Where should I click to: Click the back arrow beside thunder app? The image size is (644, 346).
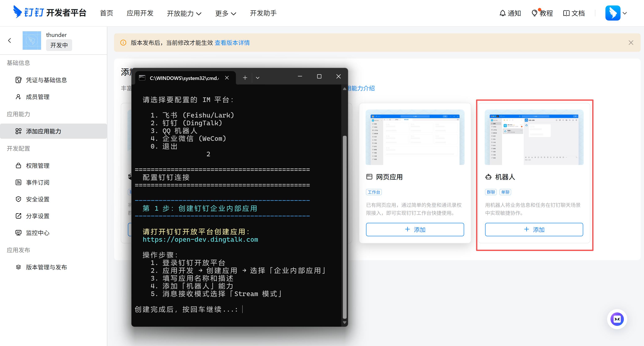click(9, 40)
